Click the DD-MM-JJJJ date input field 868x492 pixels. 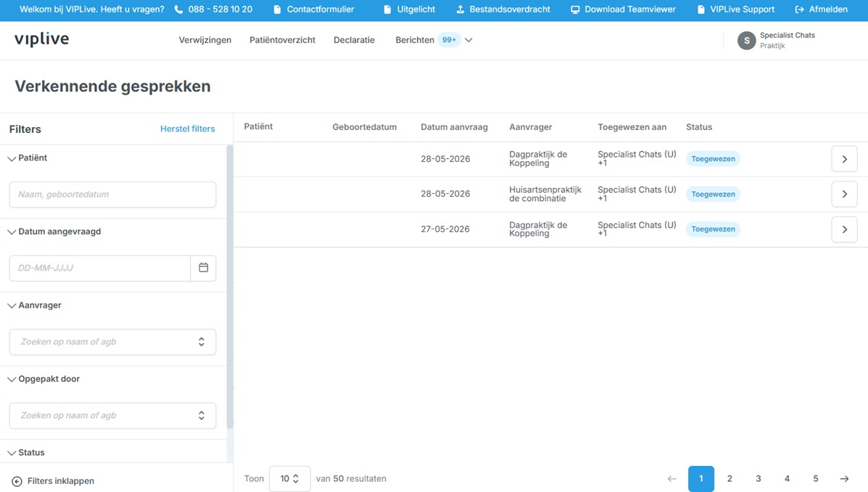tap(99, 268)
